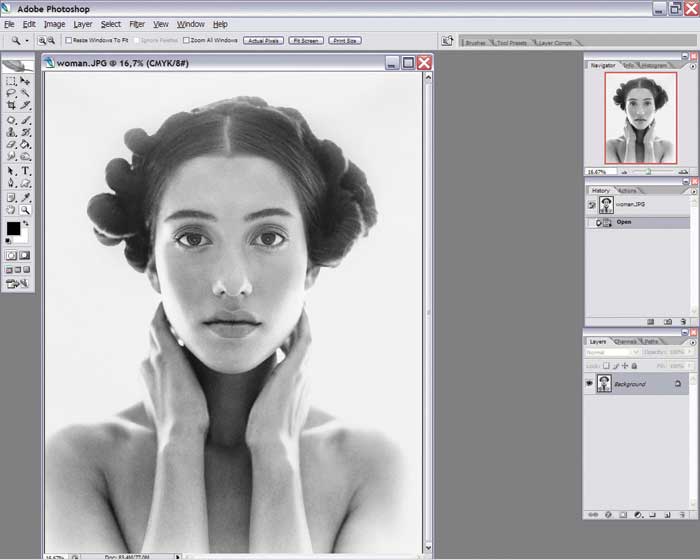The width and height of the screenshot is (700, 560).
Task: Select the Crop tool
Action: [x=11, y=105]
